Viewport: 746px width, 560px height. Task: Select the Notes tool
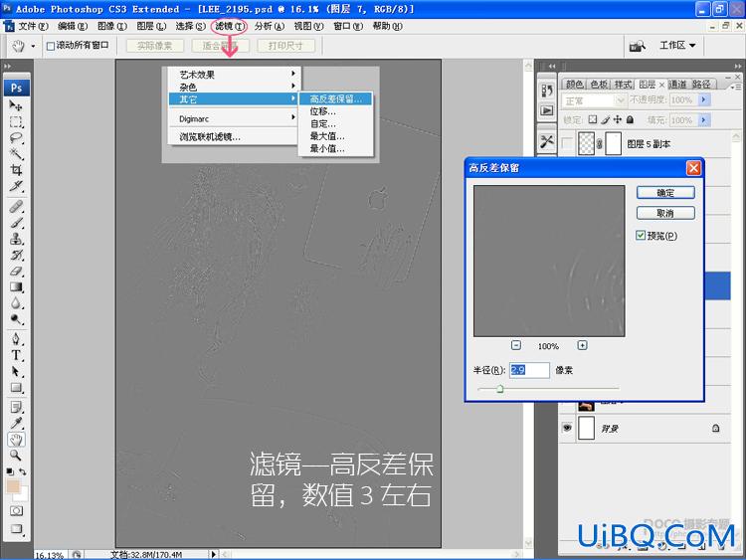16,407
